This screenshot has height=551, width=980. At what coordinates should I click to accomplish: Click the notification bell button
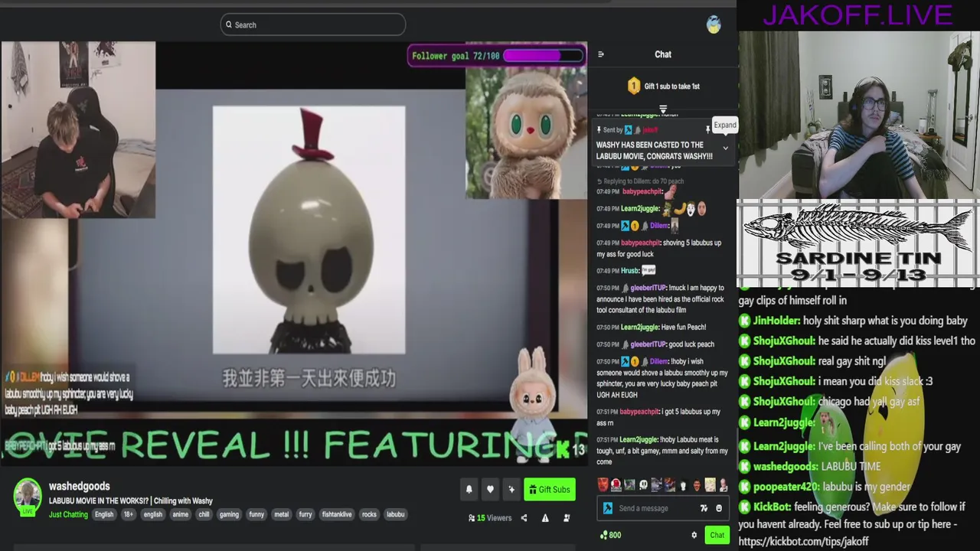click(469, 490)
